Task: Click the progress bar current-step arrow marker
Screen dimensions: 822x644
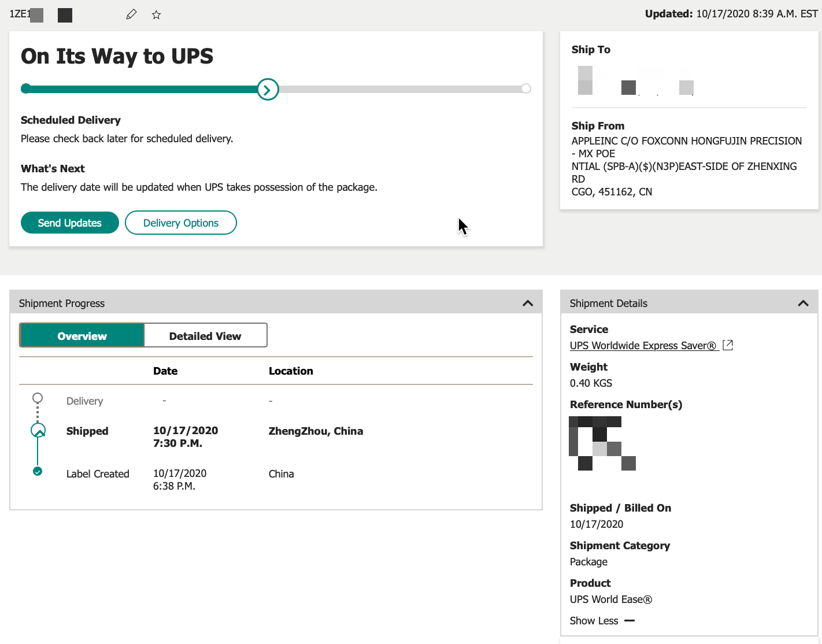Action: pyautogui.click(x=268, y=89)
